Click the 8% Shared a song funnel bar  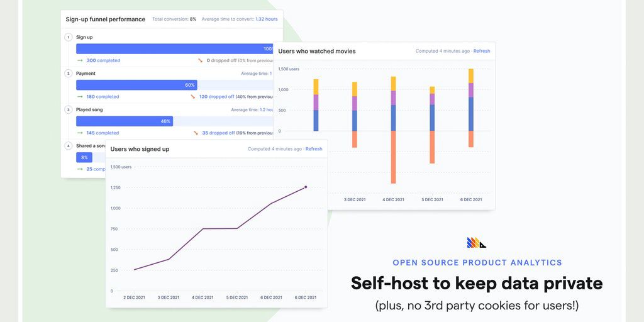point(84,157)
